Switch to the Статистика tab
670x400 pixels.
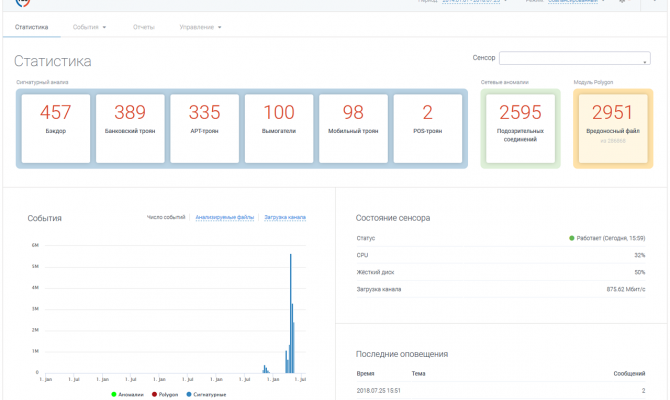[x=31, y=26]
